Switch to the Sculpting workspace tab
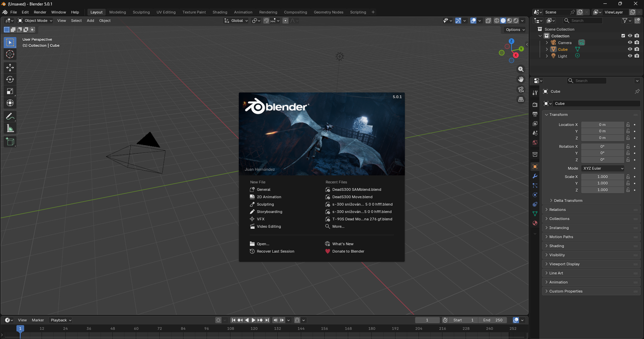The width and height of the screenshot is (644, 339). [141, 12]
